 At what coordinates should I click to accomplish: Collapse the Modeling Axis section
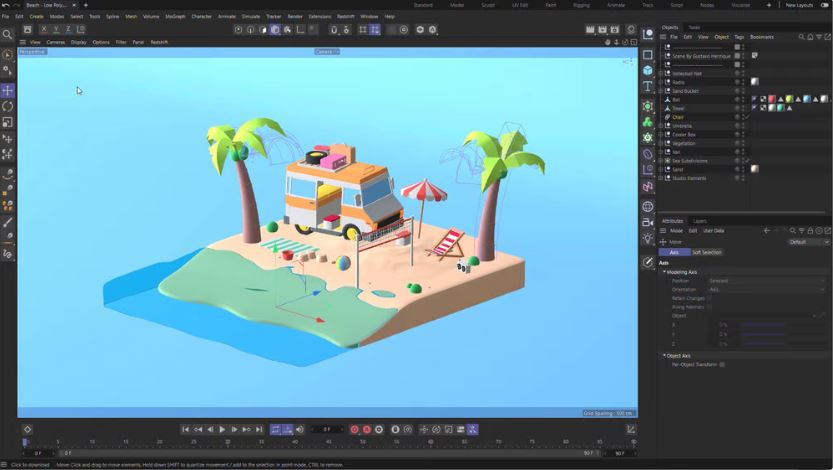pos(665,272)
